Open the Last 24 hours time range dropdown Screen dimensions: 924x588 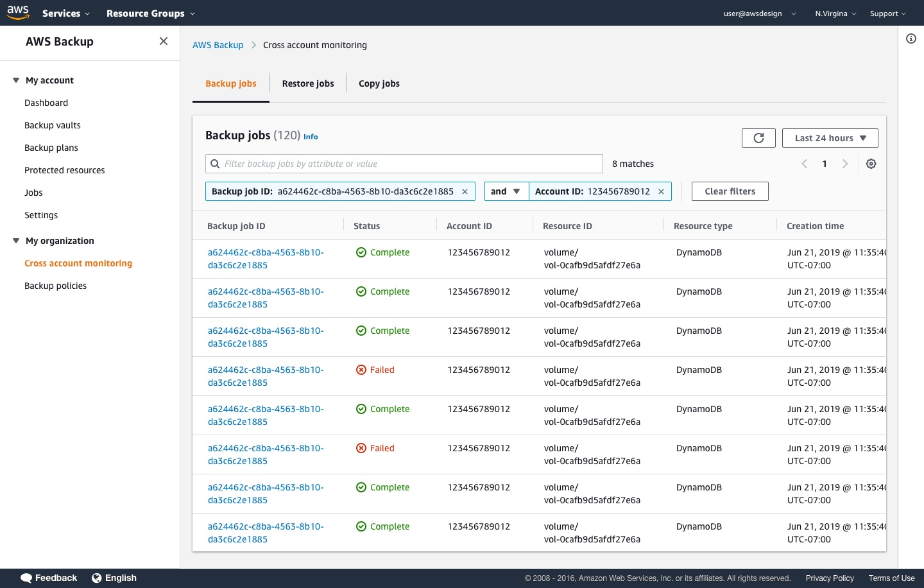pos(830,137)
